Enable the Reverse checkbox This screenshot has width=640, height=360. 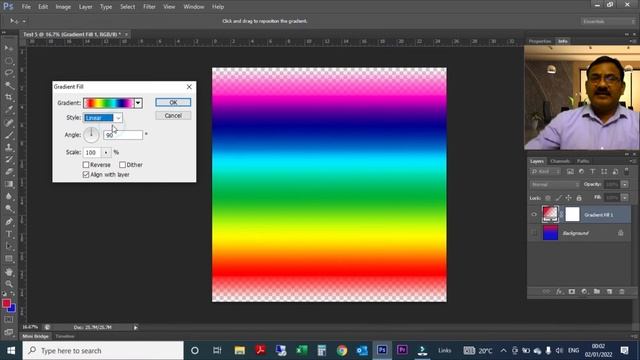click(86, 165)
